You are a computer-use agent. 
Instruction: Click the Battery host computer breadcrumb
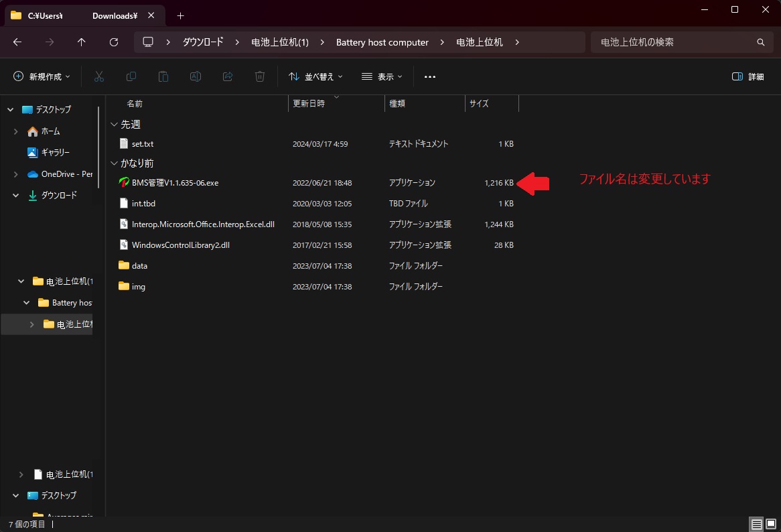pyautogui.click(x=382, y=42)
